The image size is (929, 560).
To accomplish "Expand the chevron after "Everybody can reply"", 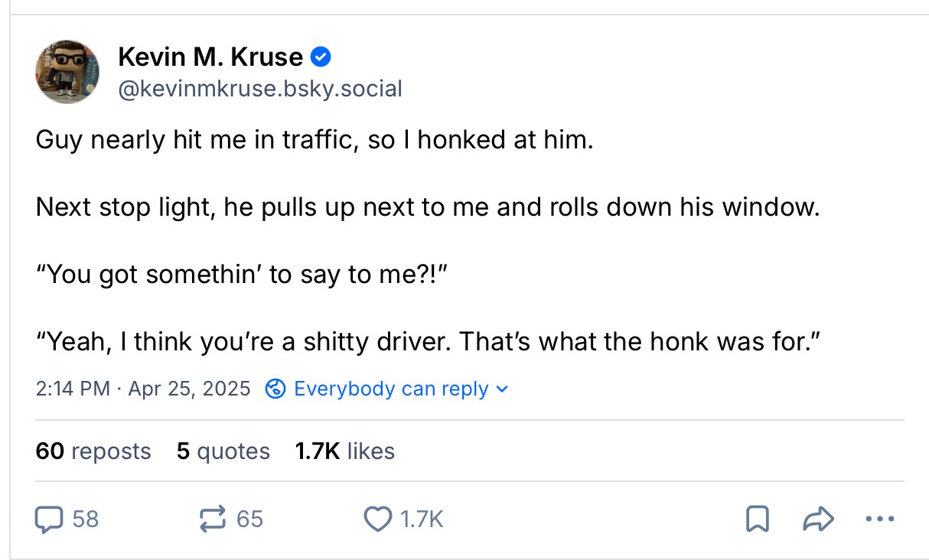I will [x=502, y=389].
